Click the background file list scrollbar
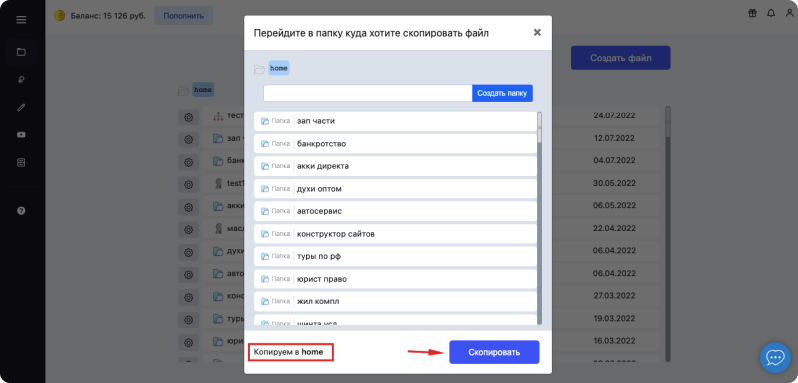This screenshot has height=383, width=798. (x=668, y=233)
